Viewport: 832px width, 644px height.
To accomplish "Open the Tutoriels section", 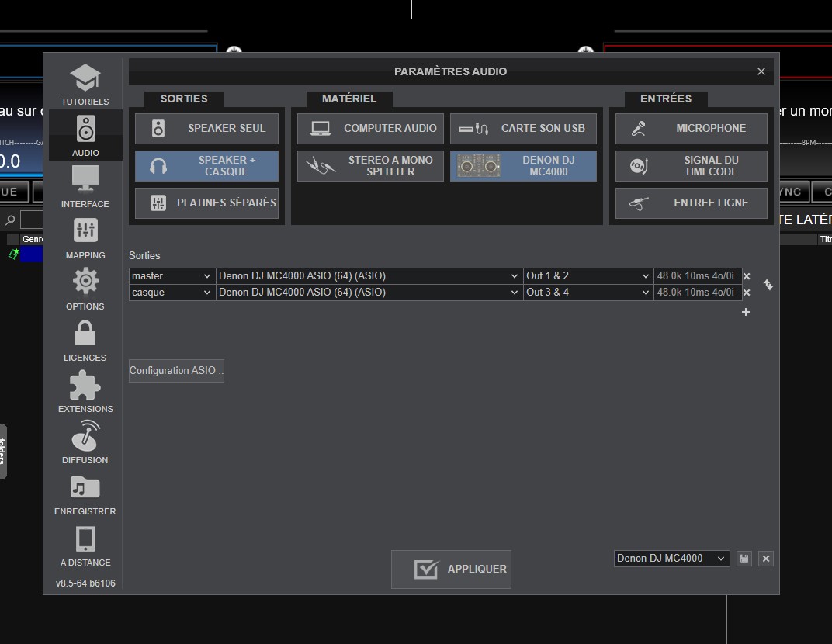I will [85, 85].
